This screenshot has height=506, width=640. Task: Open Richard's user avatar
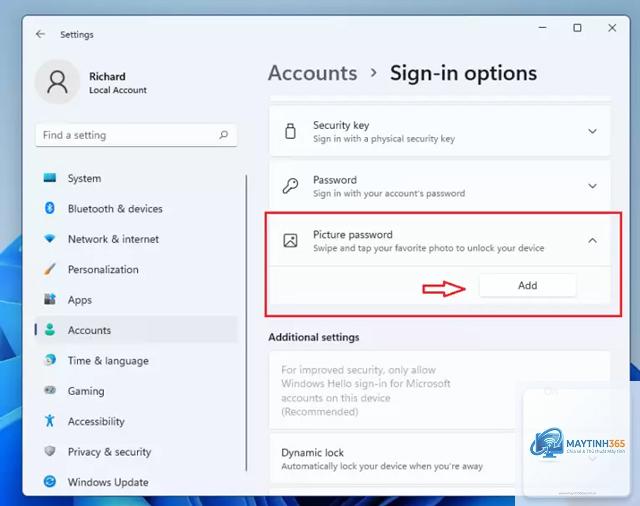coord(57,82)
